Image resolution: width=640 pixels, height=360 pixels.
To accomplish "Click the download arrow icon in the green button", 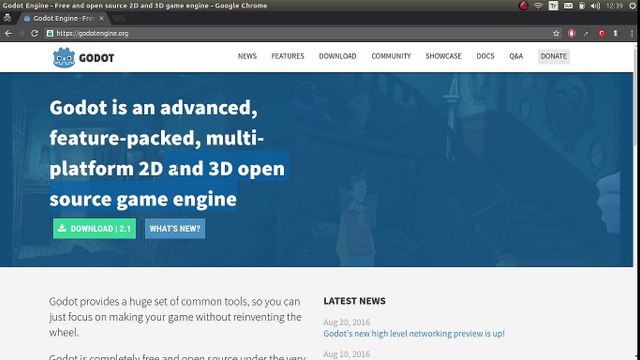I will (62, 228).
